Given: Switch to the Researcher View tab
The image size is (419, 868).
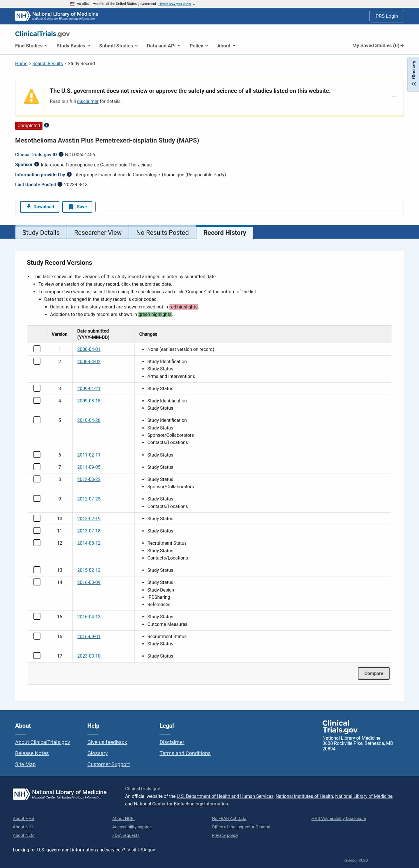Looking at the screenshot, I should 98,232.
